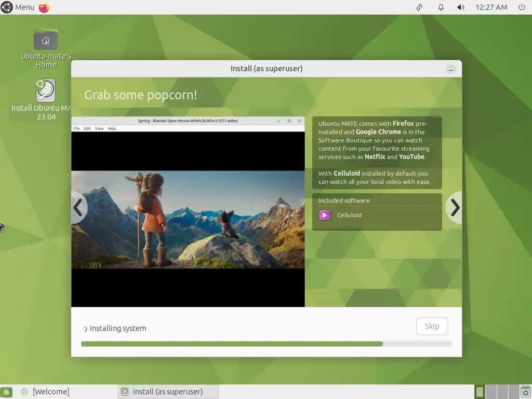Screen dimensions: 532x399
Task: Open the power session menu icon
Action: click(522, 7)
